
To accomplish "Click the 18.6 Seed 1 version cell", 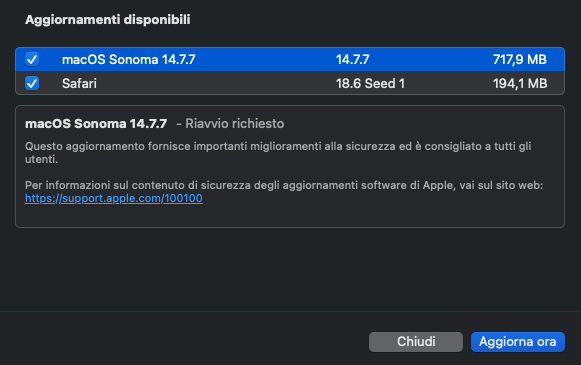I will [x=370, y=83].
